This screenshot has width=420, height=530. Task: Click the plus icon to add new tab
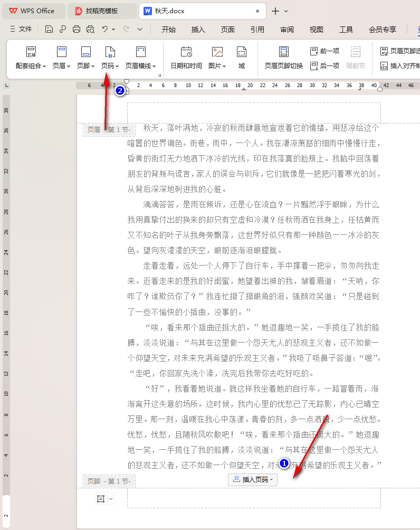pyautogui.click(x=275, y=11)
